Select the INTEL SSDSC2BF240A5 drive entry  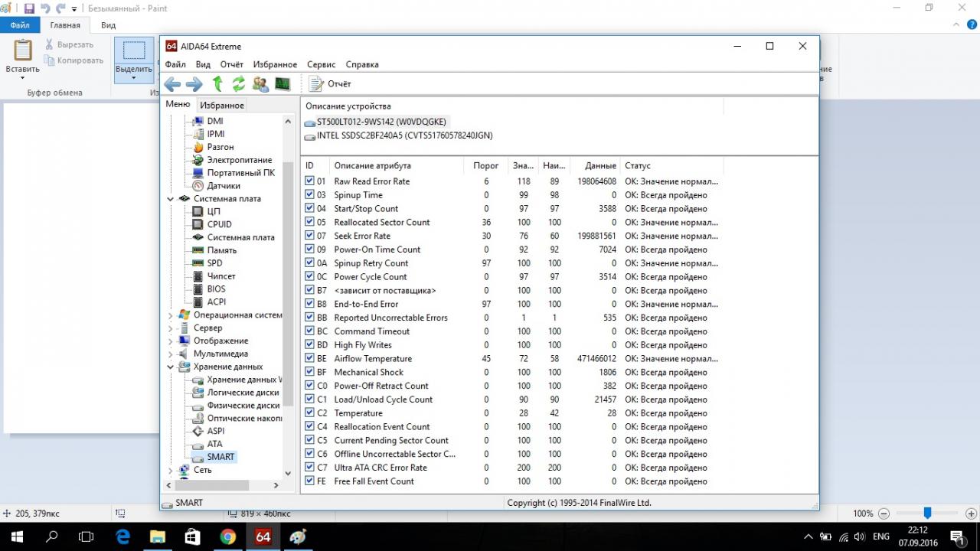click(404, 135)
